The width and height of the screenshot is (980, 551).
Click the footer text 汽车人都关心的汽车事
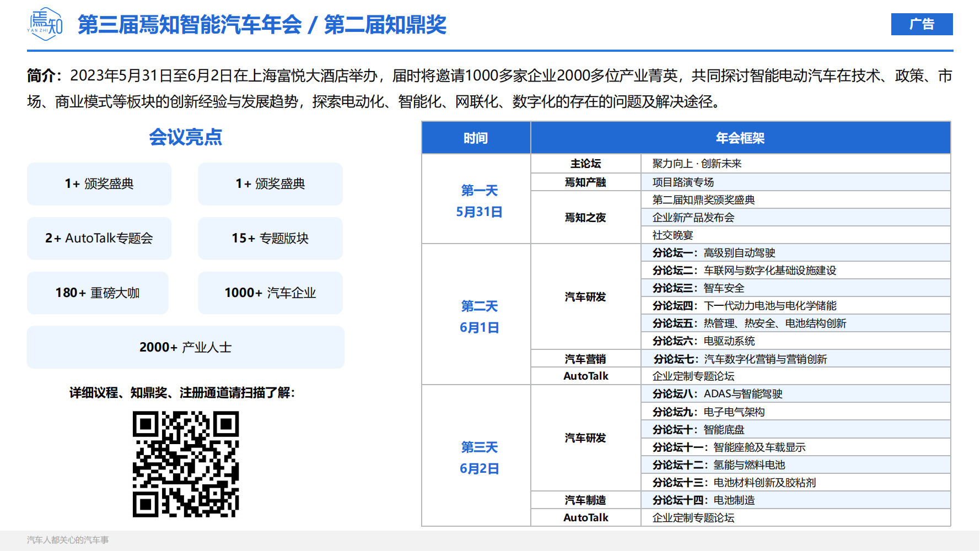coord(68,540)
